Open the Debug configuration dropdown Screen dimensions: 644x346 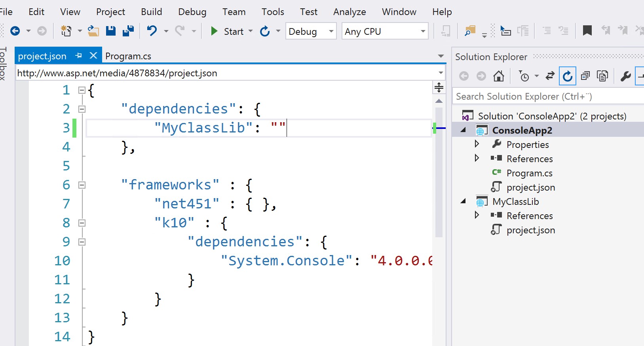click(x=311, y=31)
